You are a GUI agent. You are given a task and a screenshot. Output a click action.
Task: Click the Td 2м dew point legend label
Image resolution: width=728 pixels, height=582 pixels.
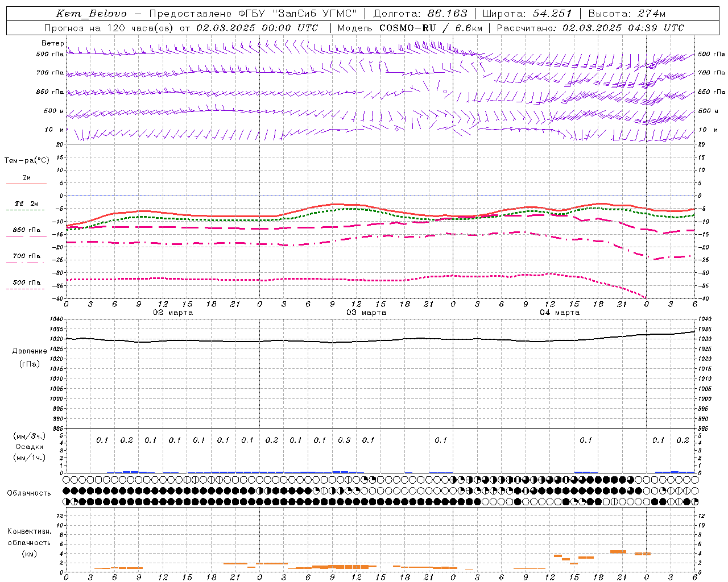[27, 203]
